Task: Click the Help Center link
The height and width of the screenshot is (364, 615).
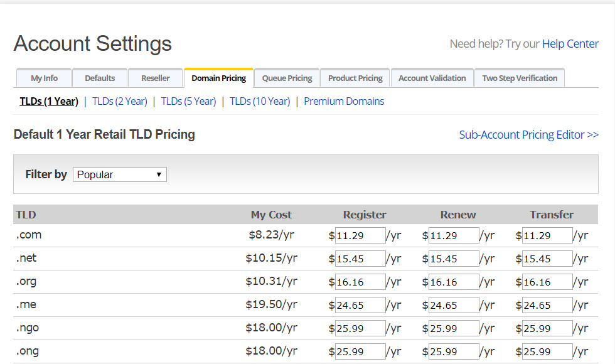Action: pyautogui.click(x=570, y=44)
